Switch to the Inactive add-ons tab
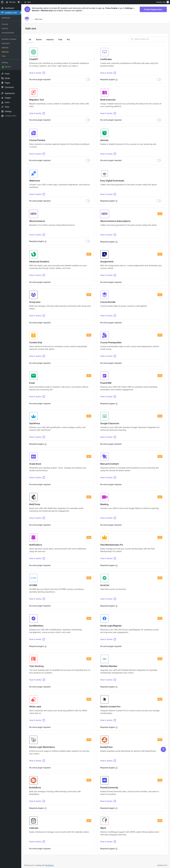This screenshot has width=170, height=868. [50, 39]
